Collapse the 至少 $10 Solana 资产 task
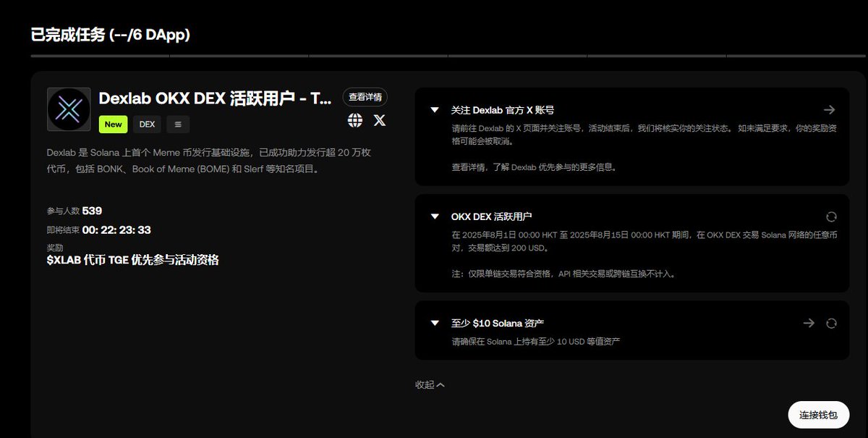The height and width of the screenshot is (438, 868). (435, 323)
